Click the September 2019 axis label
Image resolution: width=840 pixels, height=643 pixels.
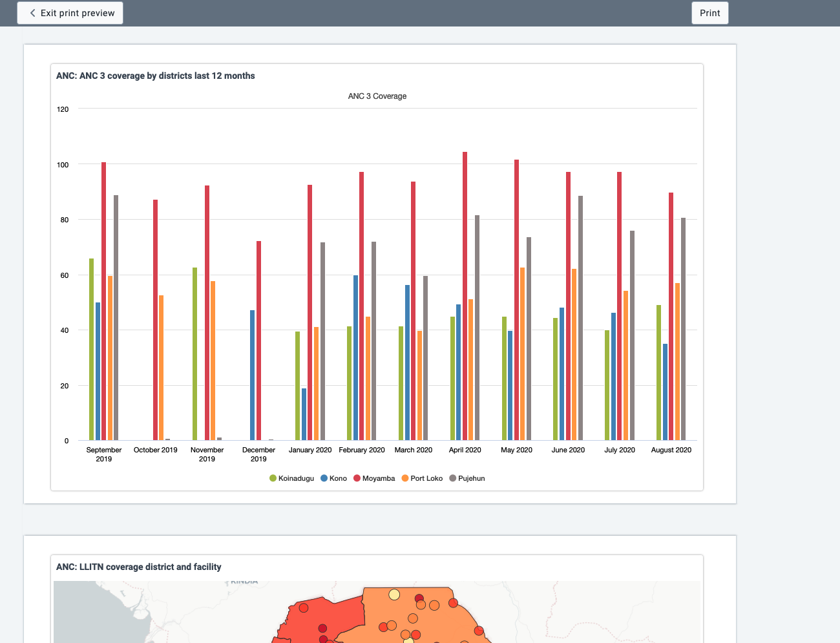[x=103, y=454]
